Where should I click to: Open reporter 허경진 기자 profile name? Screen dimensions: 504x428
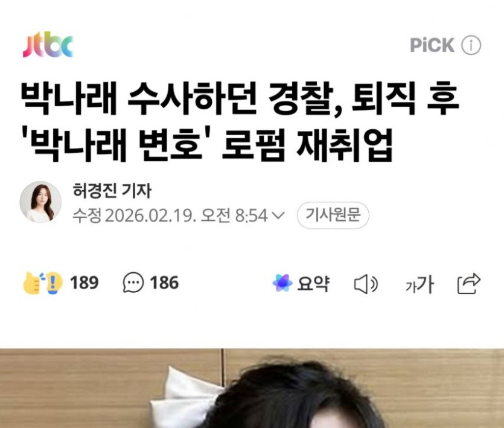coord(112,191)
